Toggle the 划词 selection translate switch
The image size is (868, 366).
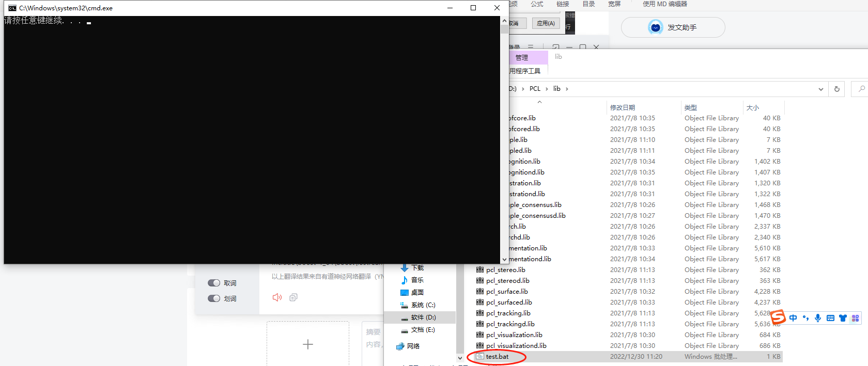(214, 298)
